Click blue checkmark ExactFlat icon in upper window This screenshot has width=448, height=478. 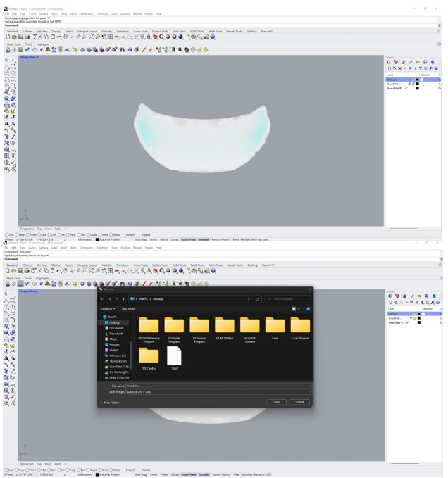pos(27,50)
